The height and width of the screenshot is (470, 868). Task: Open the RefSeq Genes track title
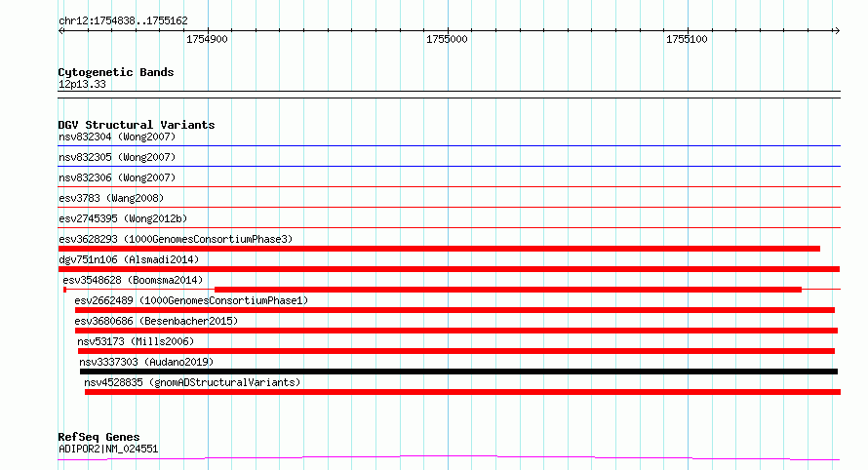click(x=99, y=437)
